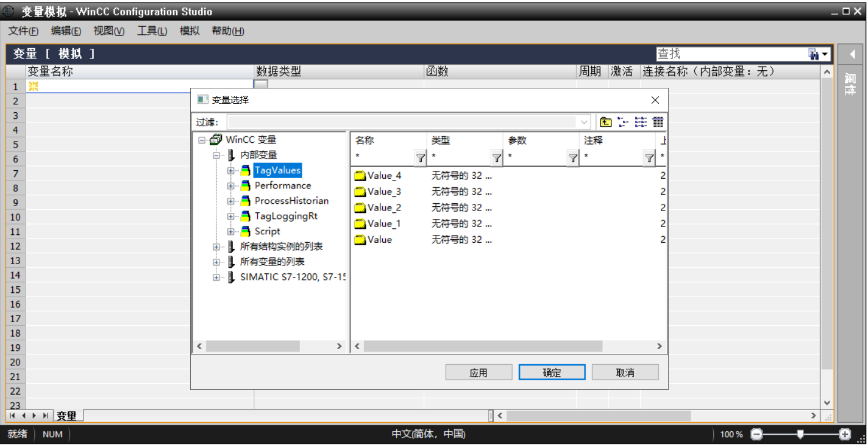Switch tag dialog to tree view icon
The width and height of the screenshot is (868, 446).
coord(623,122)
